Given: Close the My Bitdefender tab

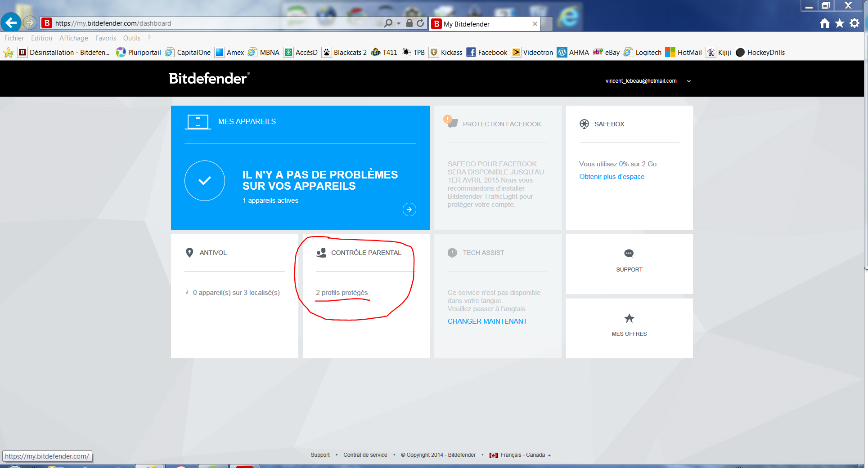Looking at the screenshot, I should [x=535, y=24].
